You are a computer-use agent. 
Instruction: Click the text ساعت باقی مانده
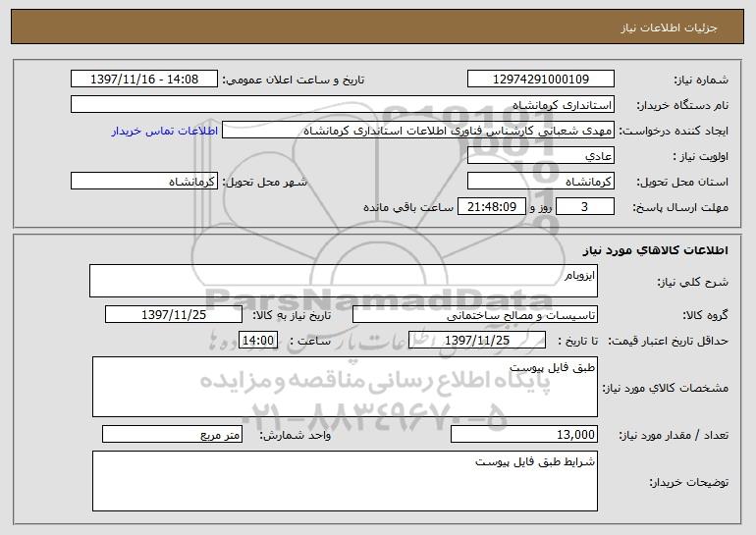pyautogui.click(x=408, y=208)
